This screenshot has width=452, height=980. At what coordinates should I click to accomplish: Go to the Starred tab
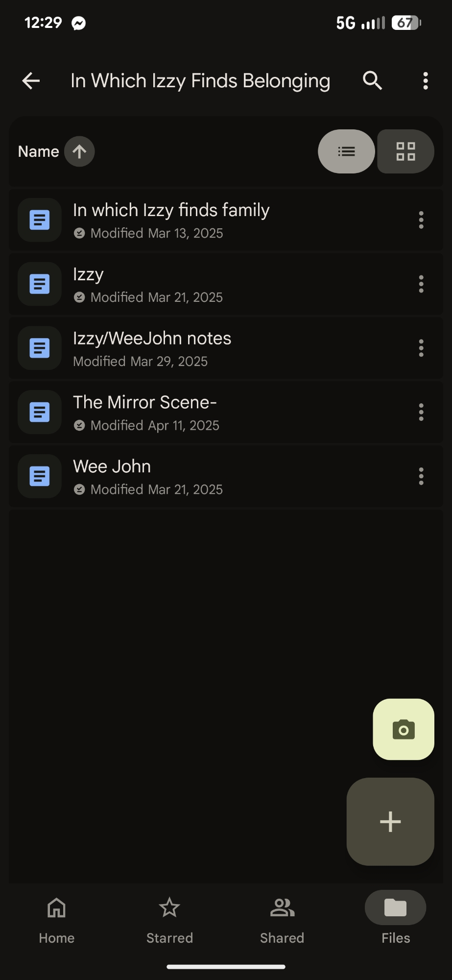(x=169, y=918)
